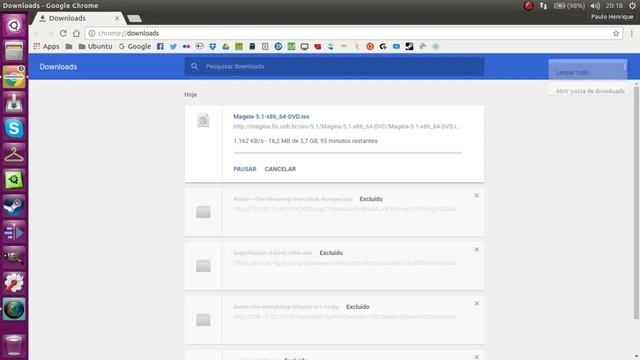This screenshot has width=640, height=360.
Task: Open the gear and wrench settings dock icon
Action: [14, 283]
